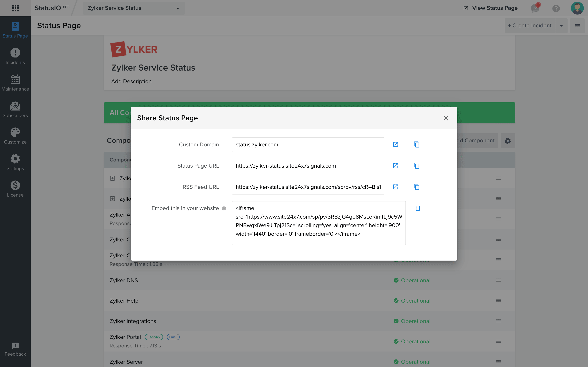This screenshot has width=588, height=367.
Task: Open the top-right hamburger menu
Action: point(578,25)
